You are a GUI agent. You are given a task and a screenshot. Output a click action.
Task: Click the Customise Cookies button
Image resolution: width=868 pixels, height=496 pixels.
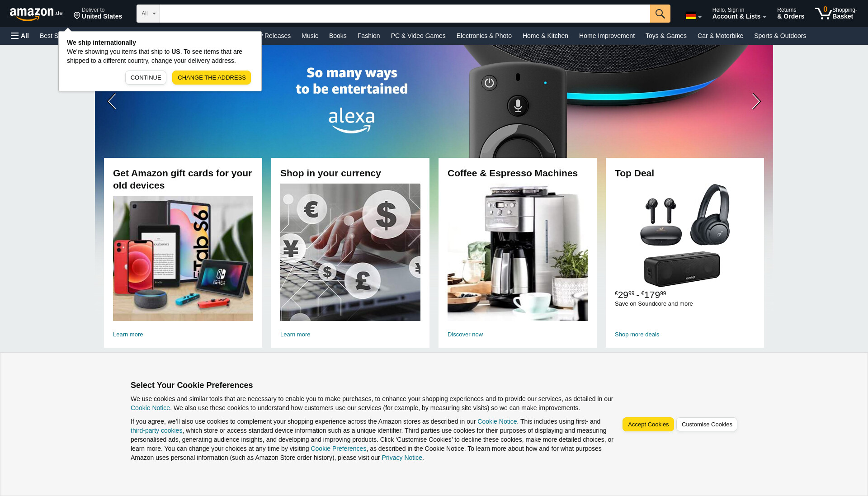707,424
